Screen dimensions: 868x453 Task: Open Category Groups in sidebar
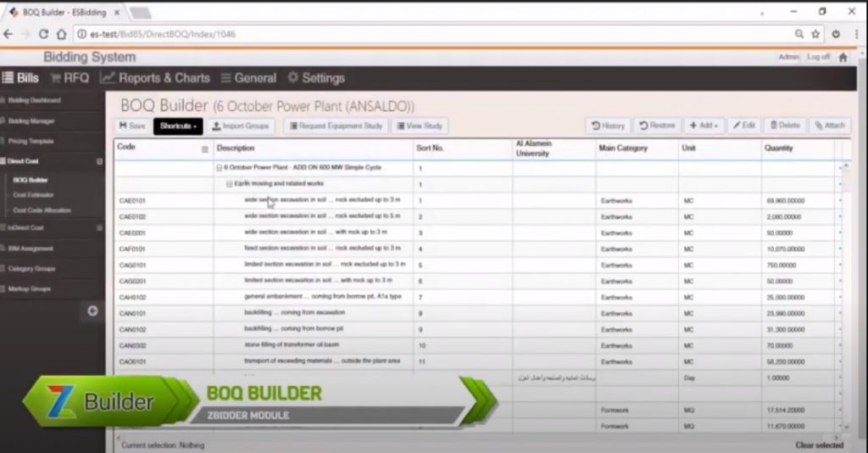click(x=31, y=269)
